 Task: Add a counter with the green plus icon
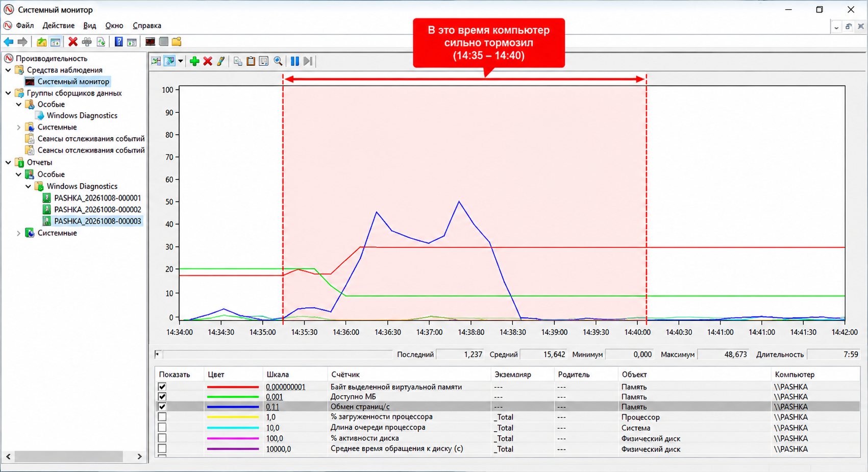(x=194, y=61)
